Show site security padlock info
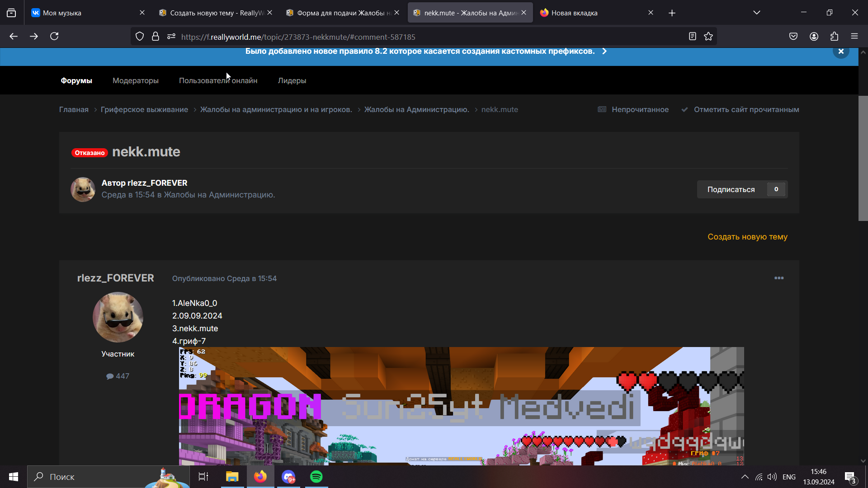Viewport: 868px width, 488px height. click(156, 37)
